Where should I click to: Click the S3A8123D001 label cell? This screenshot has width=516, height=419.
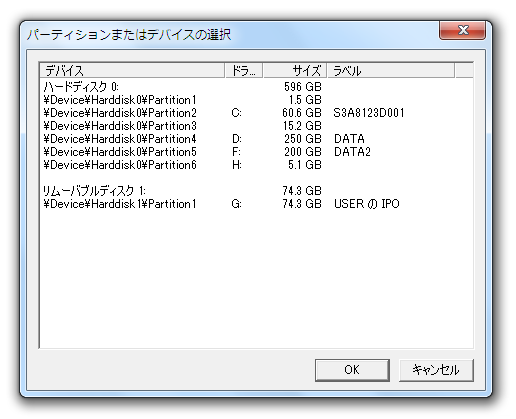coord(369,113)
